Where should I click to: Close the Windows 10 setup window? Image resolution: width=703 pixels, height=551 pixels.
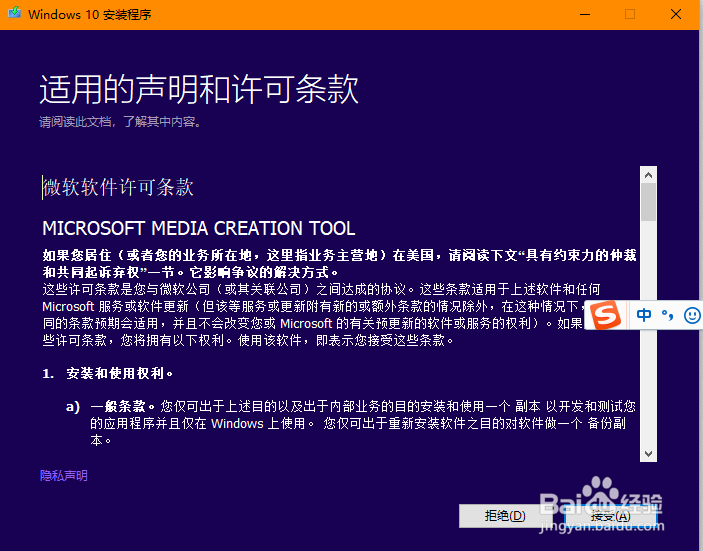[676, 14]
